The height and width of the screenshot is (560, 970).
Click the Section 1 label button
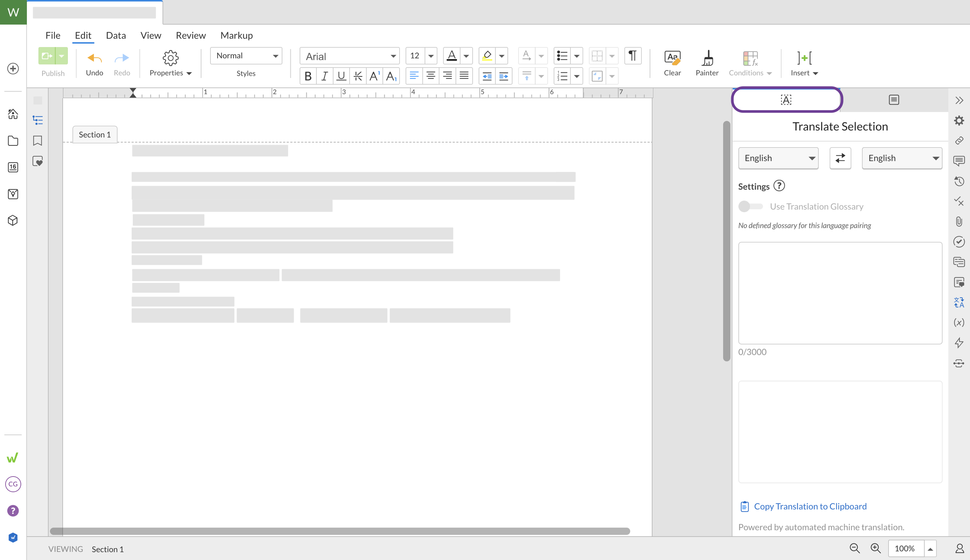coord(95,135)
